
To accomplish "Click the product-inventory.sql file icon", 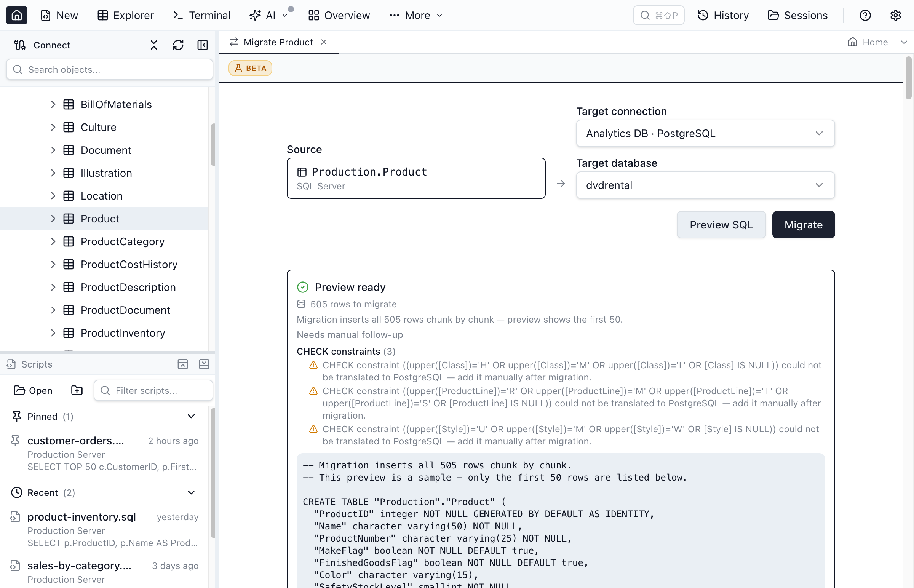I will pyautogui.click(x=15, y=517).
